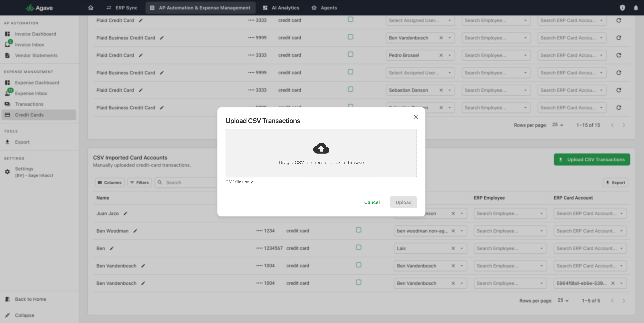Clear assigned user Ben Vandenbosch on Plaid Business card
This screenshot has width=644, height=323.
pos(441,38)
